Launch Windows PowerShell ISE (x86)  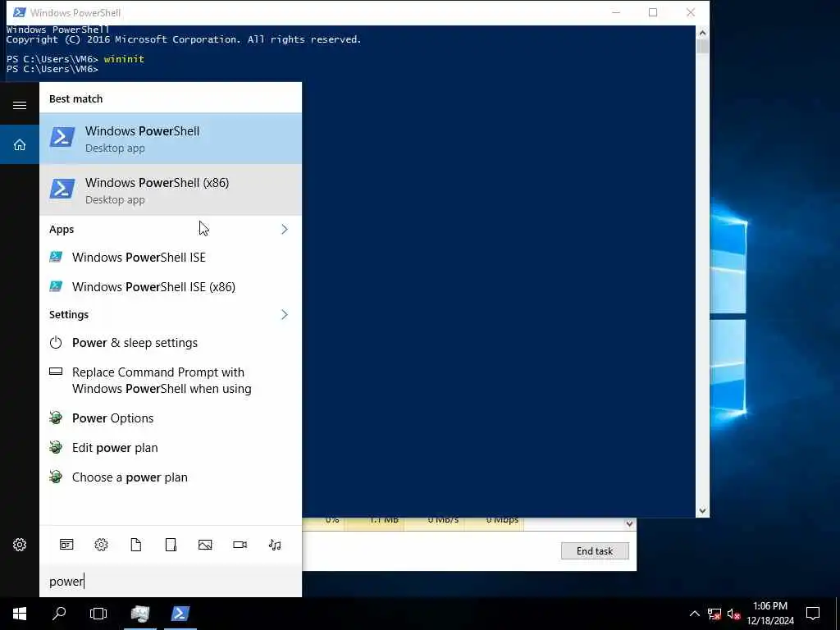171,286
